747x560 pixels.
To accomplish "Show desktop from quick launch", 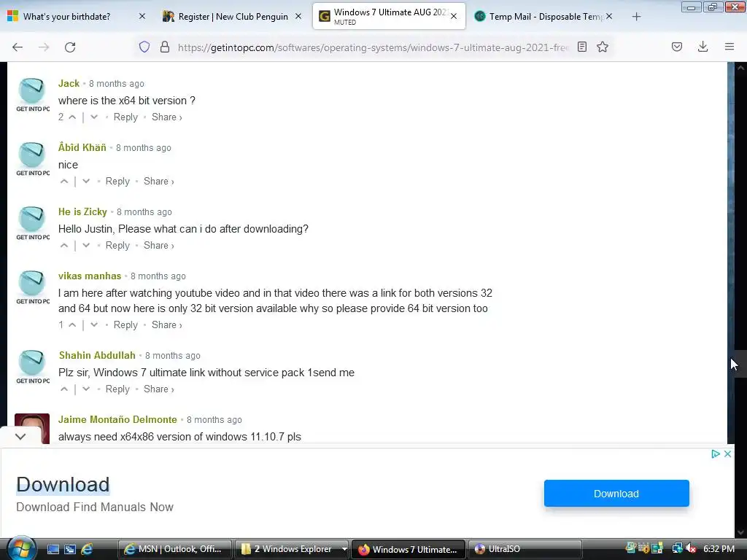I will [53, 549].
